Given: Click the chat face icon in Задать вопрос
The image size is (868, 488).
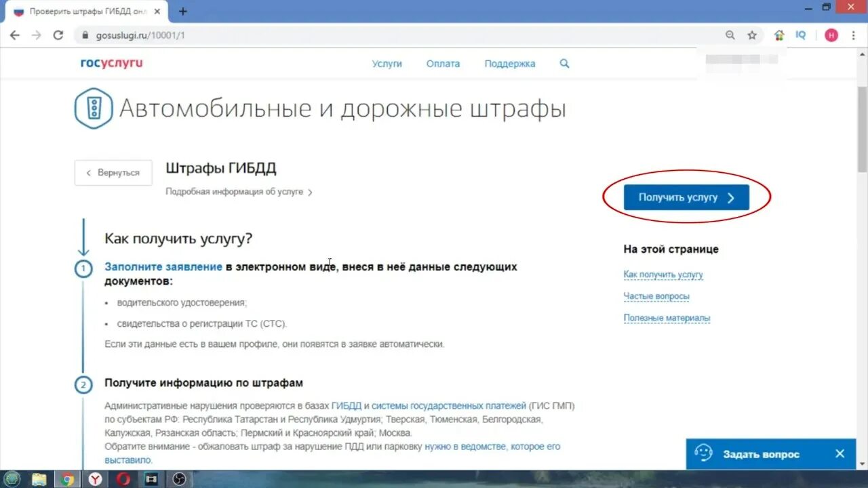Looking at the screenshot, I should point(704,453).
